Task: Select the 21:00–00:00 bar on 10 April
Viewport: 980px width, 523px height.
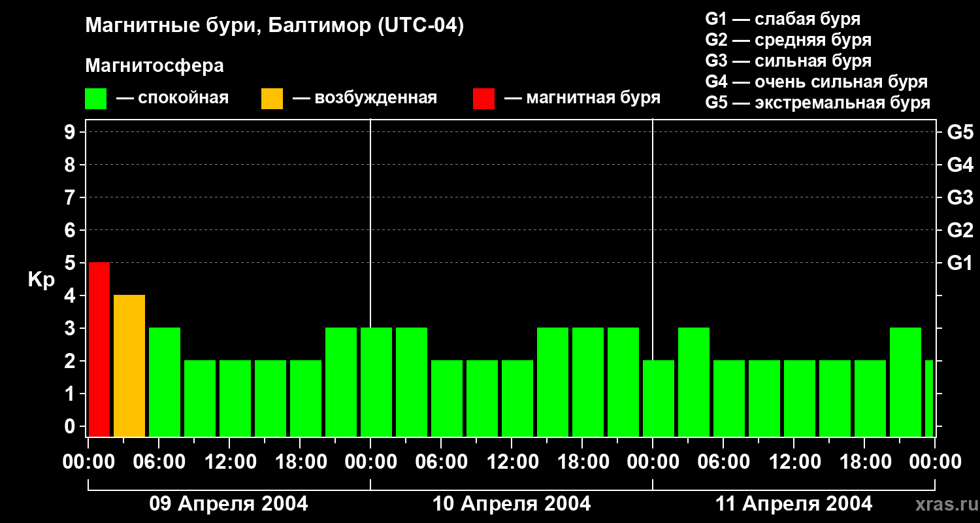Action: pyautogui.click(x=623, y=382)
